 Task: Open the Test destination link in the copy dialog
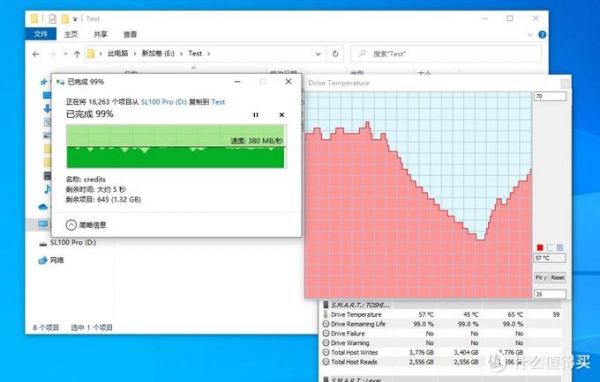click(218, 102)
